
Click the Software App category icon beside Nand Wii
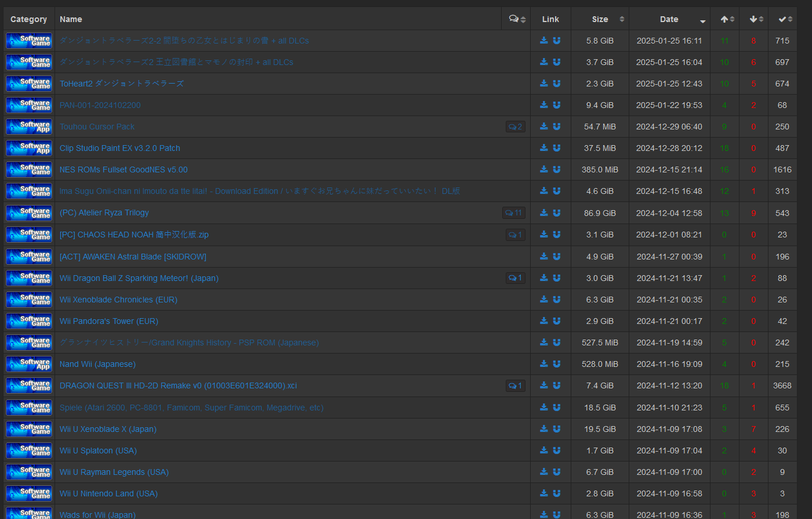coord(29,365)
